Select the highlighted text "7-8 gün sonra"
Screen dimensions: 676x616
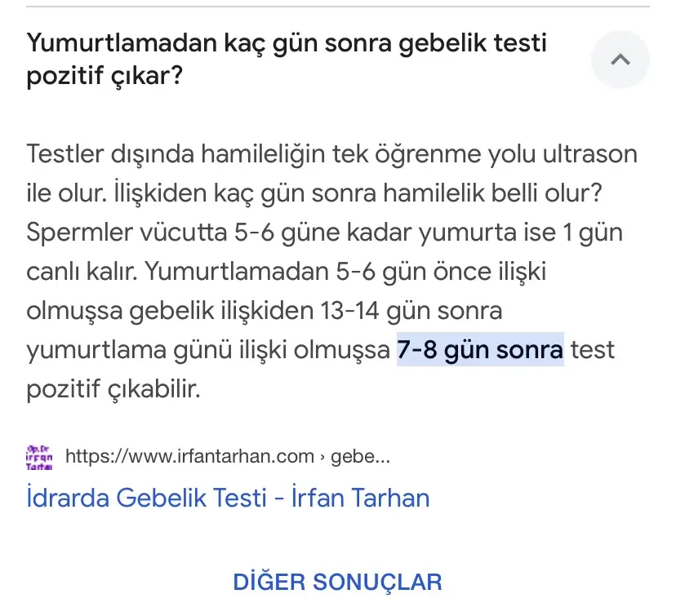479,349
